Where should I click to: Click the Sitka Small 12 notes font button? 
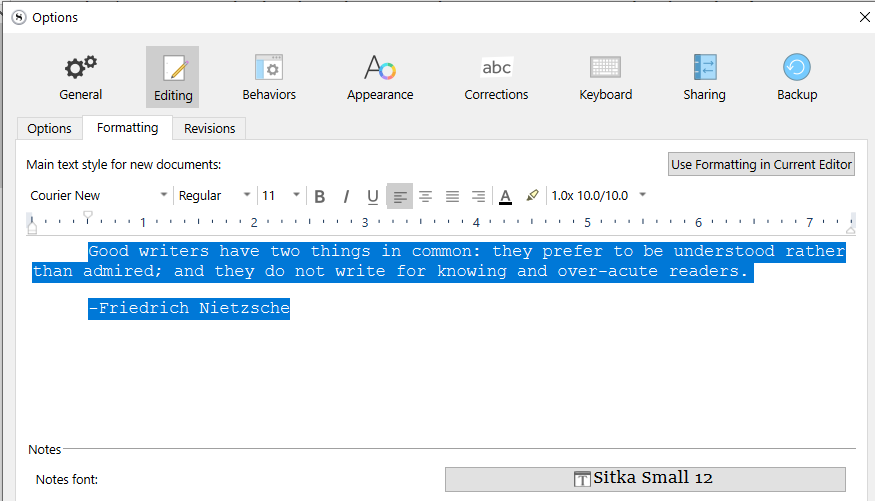[645, 479]
